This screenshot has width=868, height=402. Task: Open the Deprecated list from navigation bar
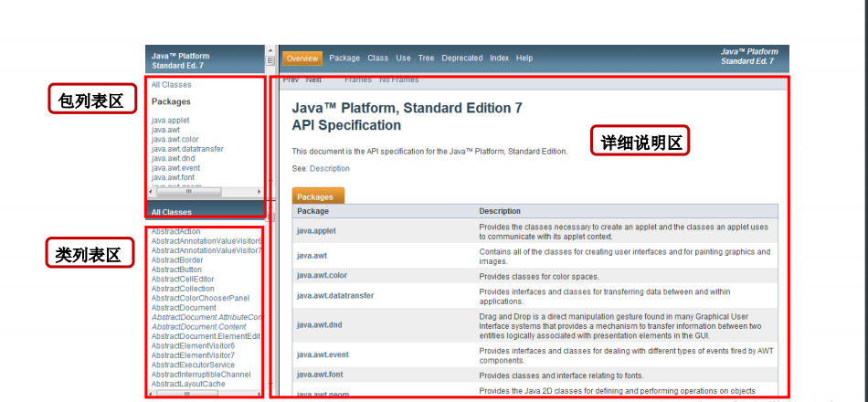point(462,58)
